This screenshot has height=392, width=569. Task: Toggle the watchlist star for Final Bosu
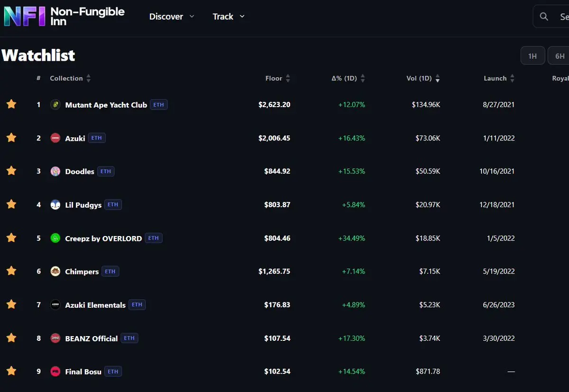[x=11, y=371]
